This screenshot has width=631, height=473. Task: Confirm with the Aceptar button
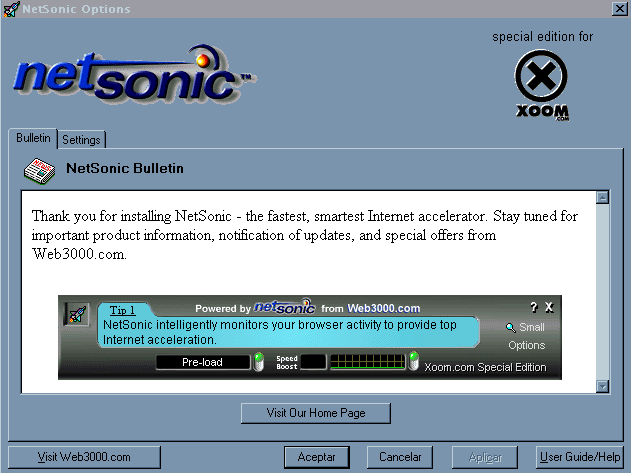[316, 457]
